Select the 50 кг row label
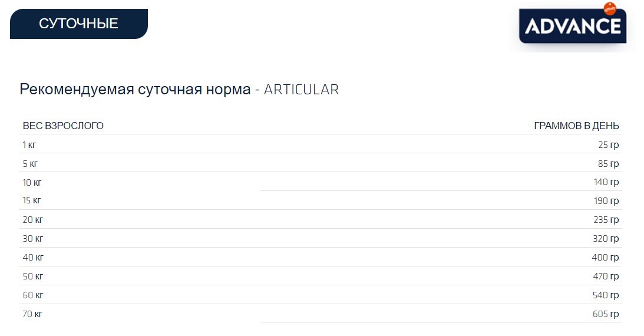The height and width of the screenshot is (336, 644). click(x=33, y=276)
